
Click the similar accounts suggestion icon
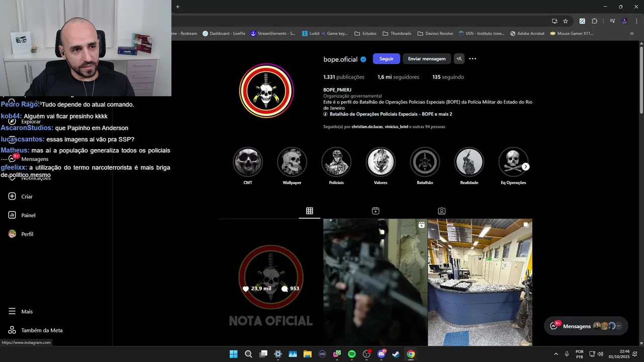[459, 59]
